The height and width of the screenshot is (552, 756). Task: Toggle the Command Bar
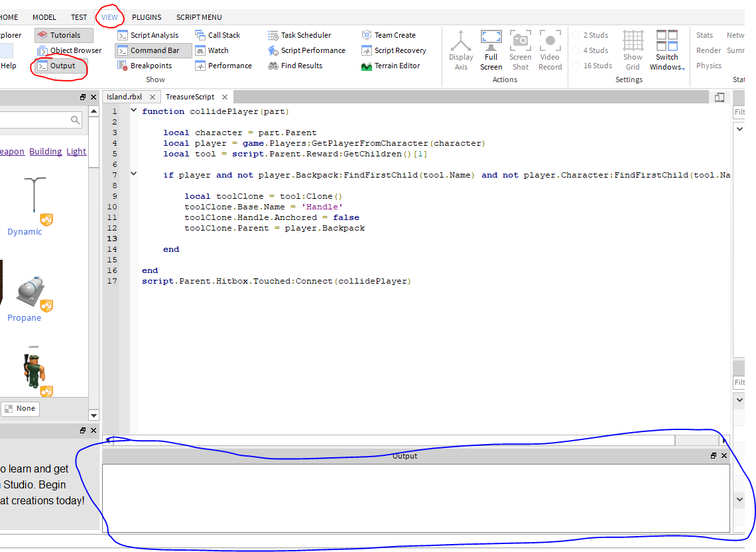tap(153, 50)
